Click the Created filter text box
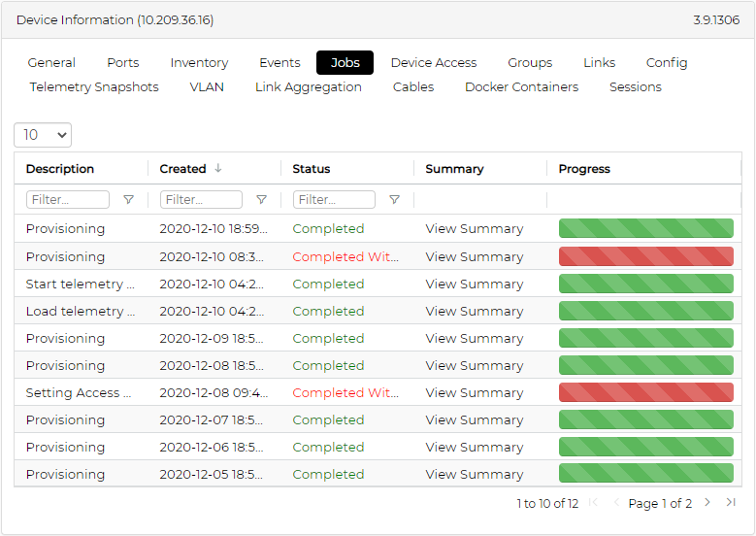The image size is (756, 536). point(201,200)
